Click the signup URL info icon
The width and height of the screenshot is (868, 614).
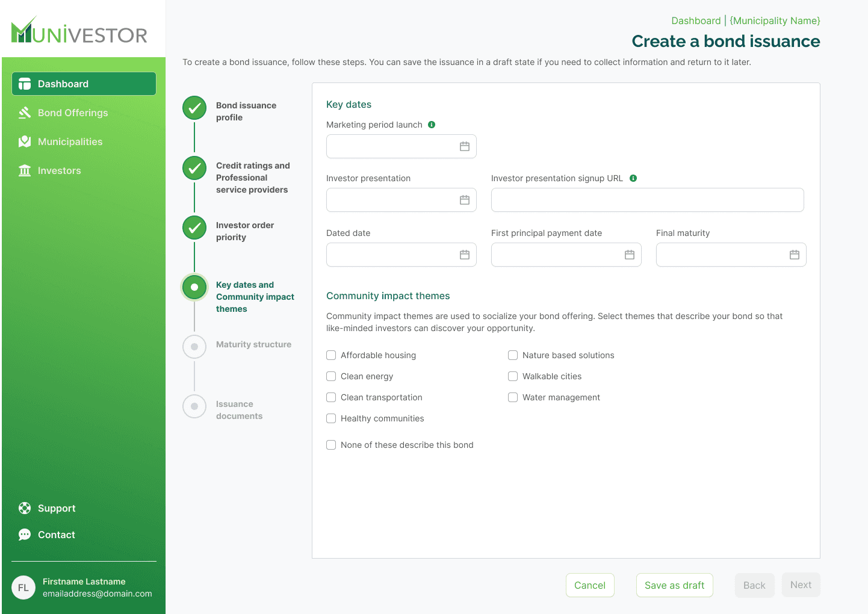(633, 178)
